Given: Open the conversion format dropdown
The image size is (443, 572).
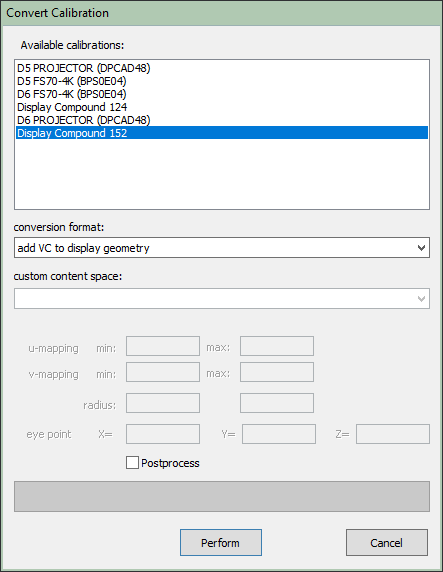Looking at the screenshot, I should (x=222, y=248).
